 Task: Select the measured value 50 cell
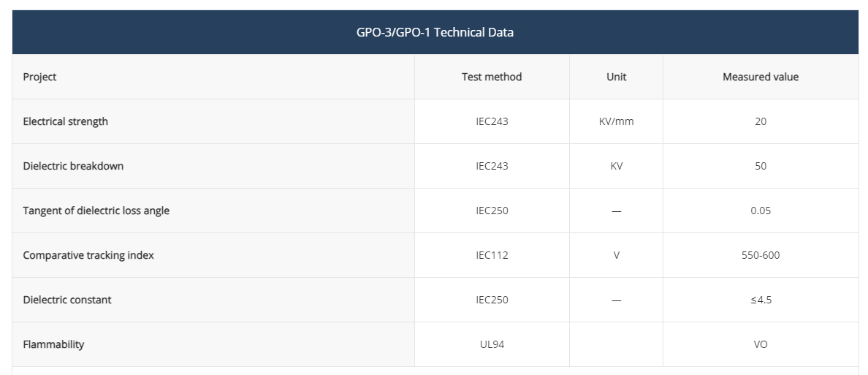(x=761, y=166)
